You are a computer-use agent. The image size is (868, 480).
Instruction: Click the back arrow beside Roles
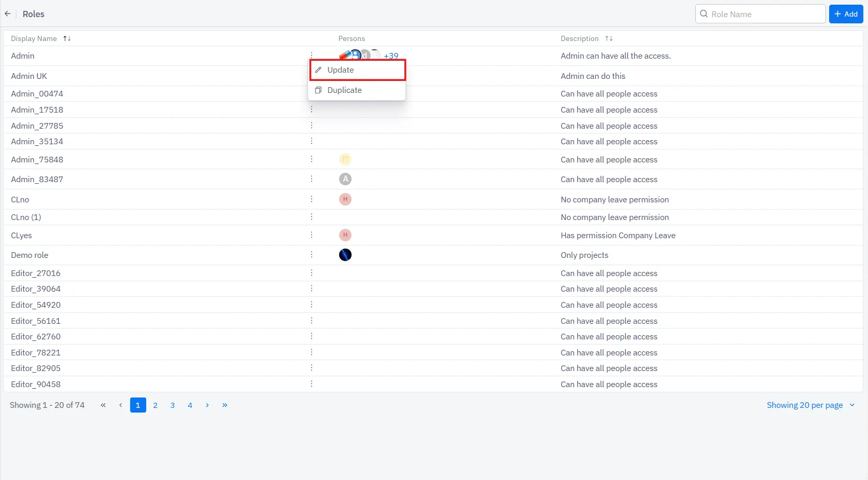tap(8, 14)
